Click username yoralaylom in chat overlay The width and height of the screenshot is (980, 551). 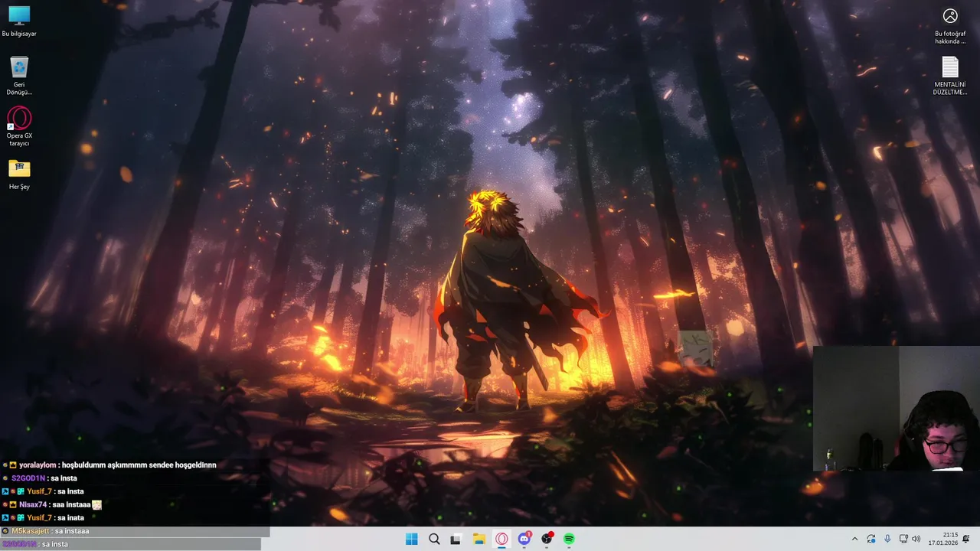pyautogui.click(x=38, y=465)
